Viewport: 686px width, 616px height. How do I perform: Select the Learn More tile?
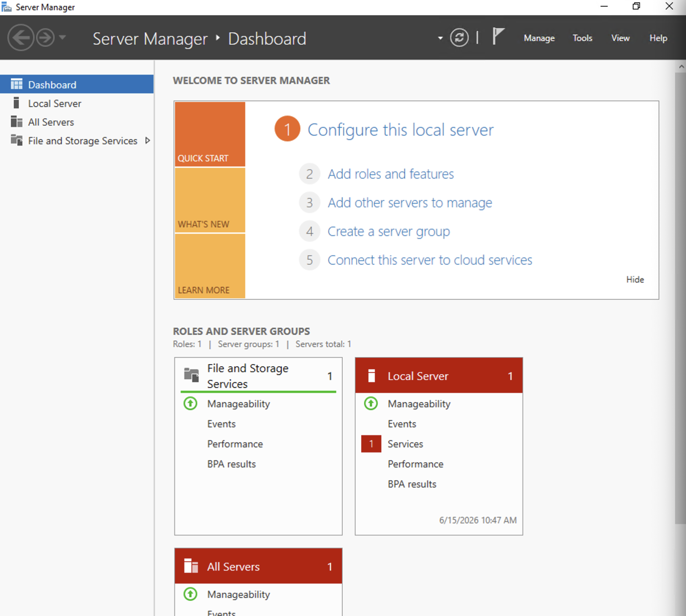(210, 266)
